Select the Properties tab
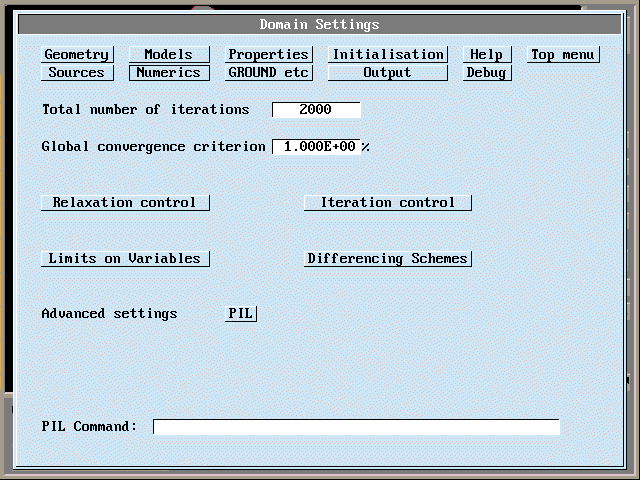Image resolution: width=640 pixels, height=480 pixels. (268, 55)
